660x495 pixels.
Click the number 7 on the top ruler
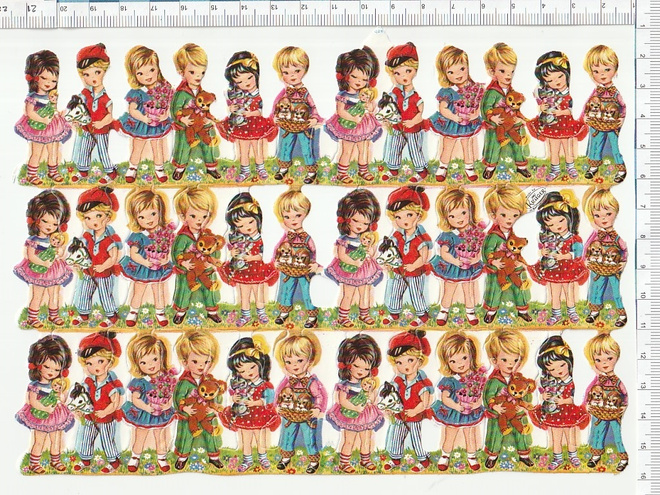tap(453, 7)
